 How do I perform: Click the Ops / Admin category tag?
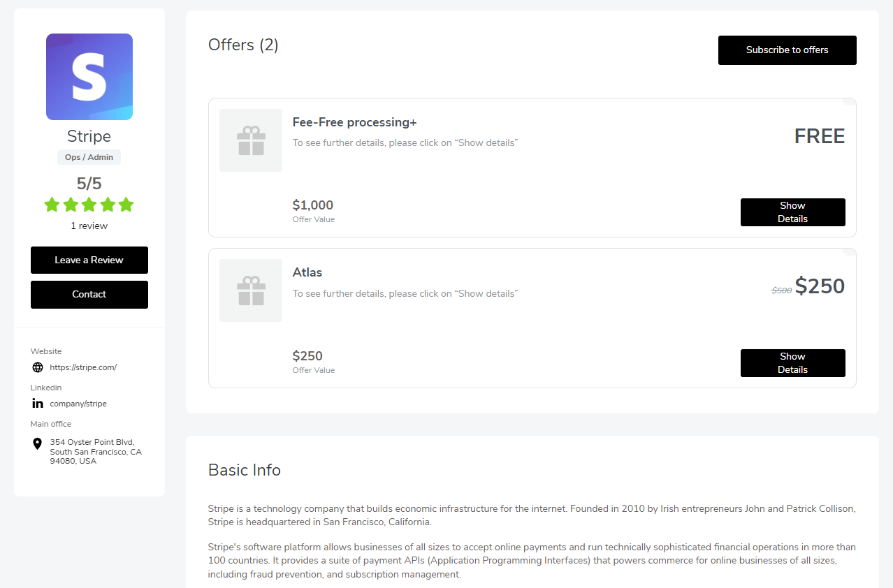coord(89,157)
